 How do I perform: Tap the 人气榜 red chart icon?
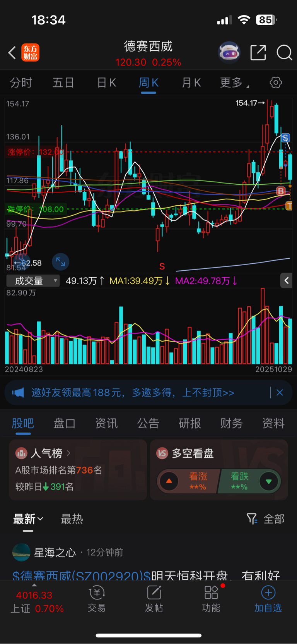tap(21, 453)
